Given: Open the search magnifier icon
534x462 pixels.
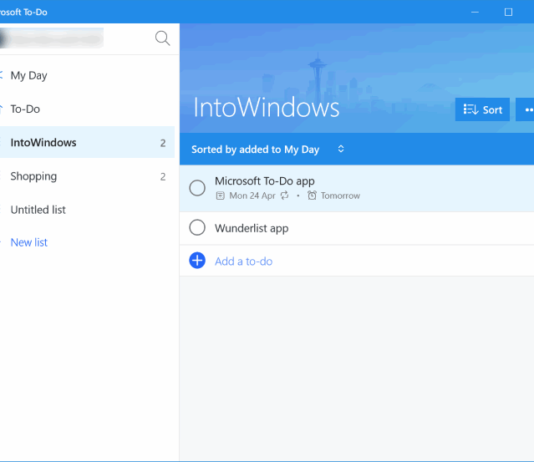Looking at the screenshot, I should [162, 38].
